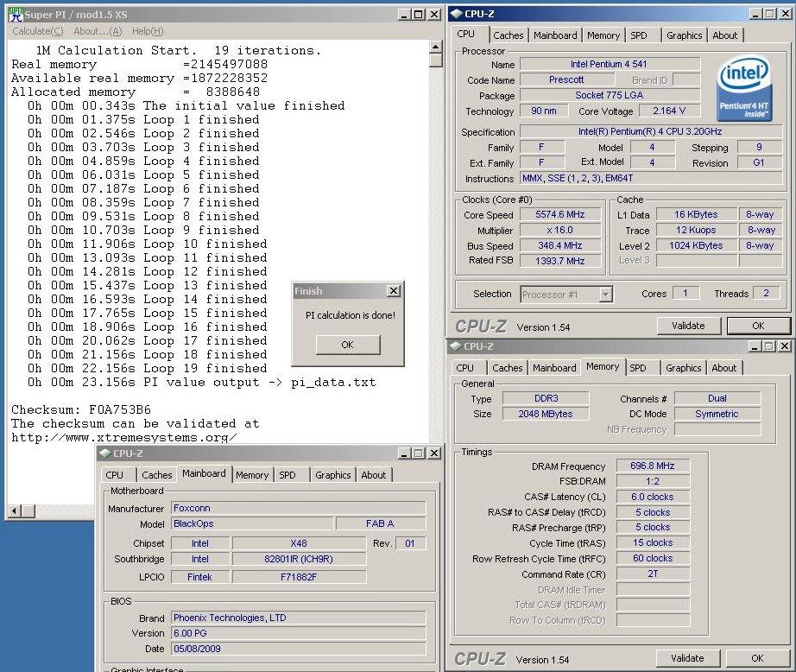Click the BIOS Date field 05/08/2009

click(x=299, y=649)
